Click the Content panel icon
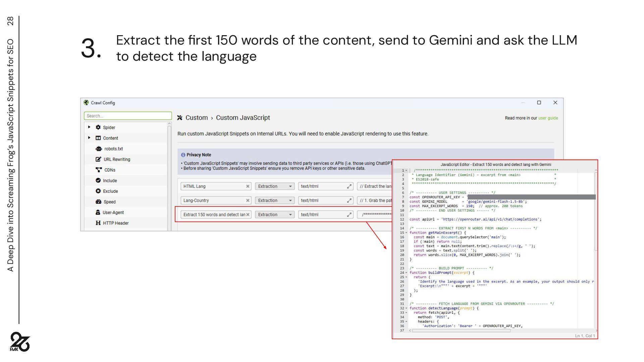Screen dimensions: 644x362 pos(98,138)
